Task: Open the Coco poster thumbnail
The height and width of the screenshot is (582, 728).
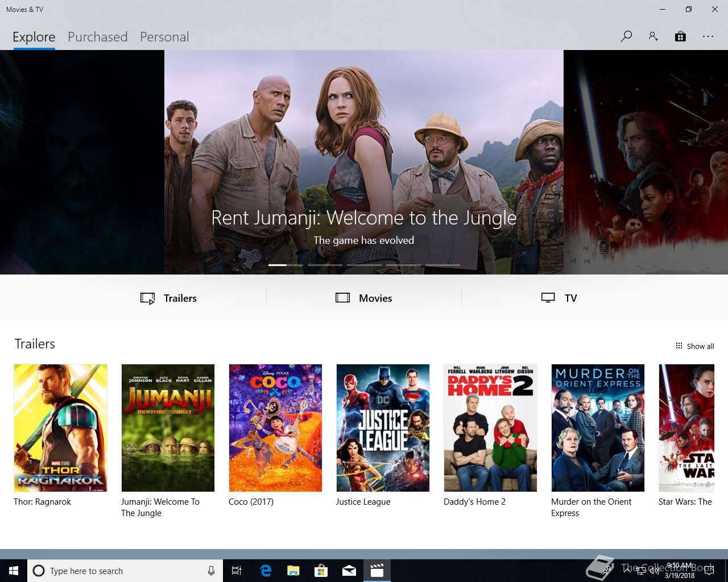Action: pos(275,428)
